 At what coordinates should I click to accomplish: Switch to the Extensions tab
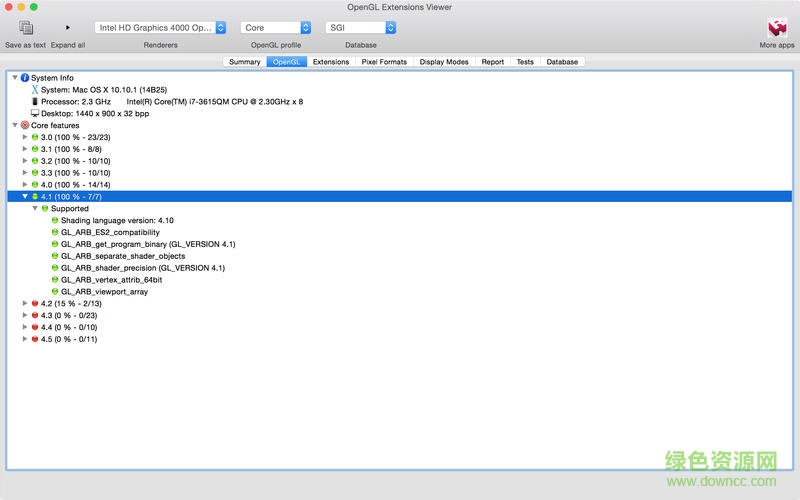(331, 62)
